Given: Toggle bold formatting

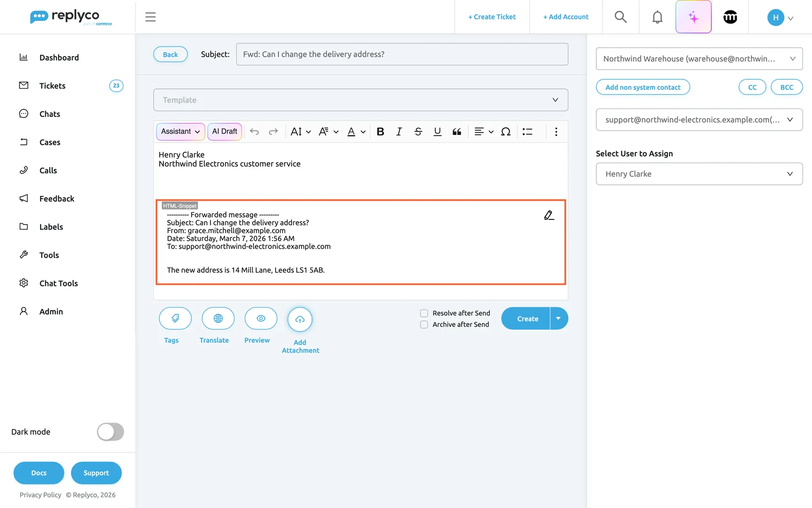Looking at the screenshot, I should coord(380,131).
